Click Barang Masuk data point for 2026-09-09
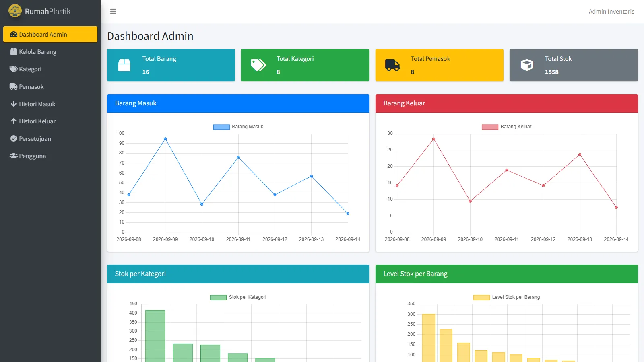 165,139
